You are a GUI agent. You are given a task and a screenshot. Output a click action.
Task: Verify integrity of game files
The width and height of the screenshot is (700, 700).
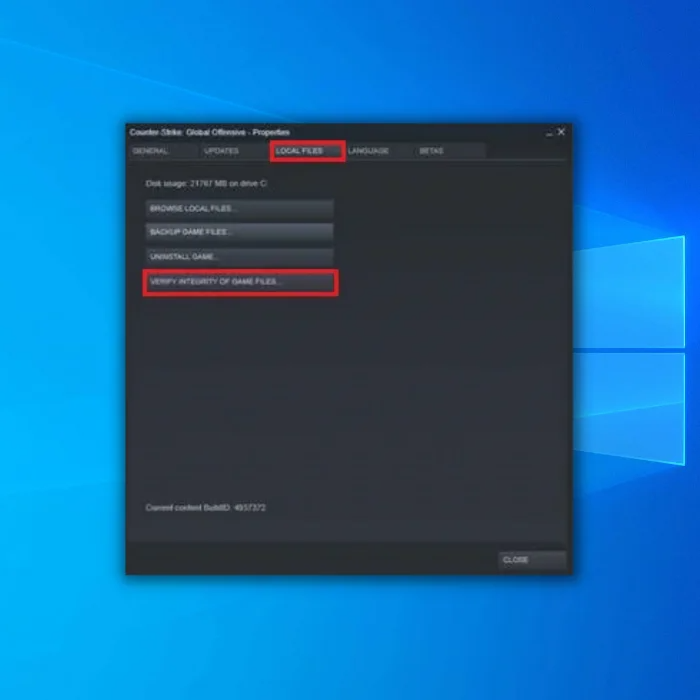coord(240,282)
